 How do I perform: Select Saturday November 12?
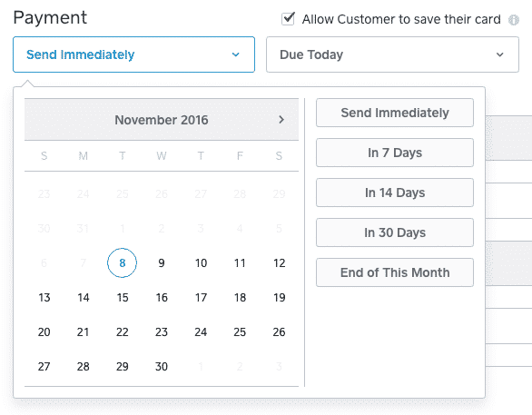280,263
